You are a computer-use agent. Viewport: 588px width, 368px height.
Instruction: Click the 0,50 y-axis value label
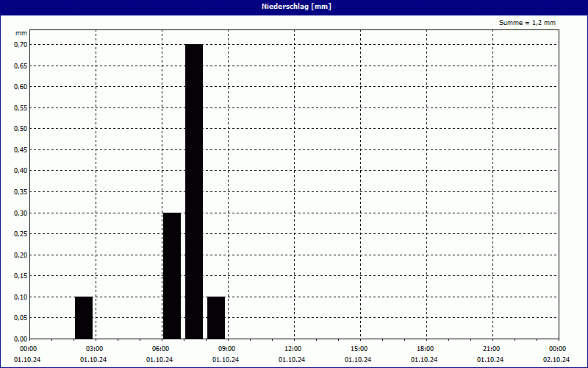point(20,129)
